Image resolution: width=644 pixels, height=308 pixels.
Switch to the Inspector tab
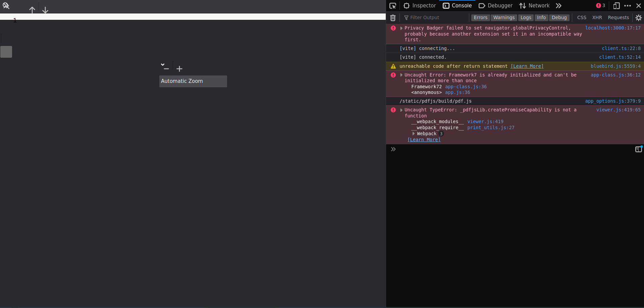420,6
